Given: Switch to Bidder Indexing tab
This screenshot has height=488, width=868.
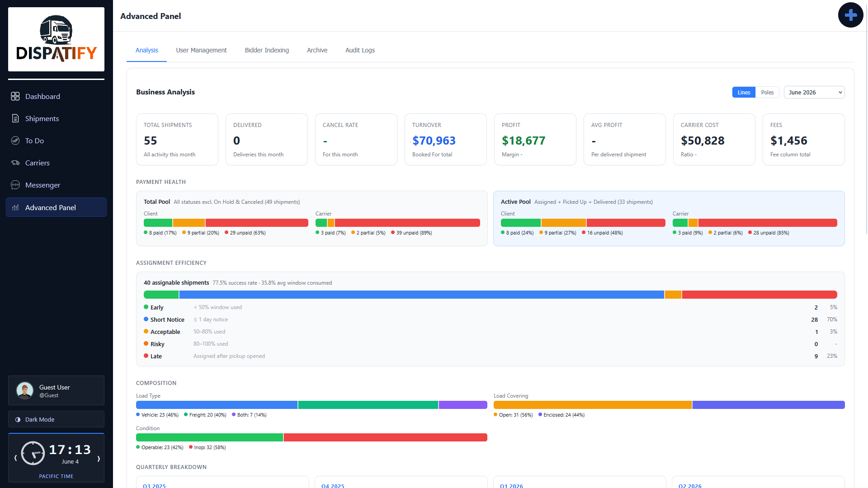Looking at the screenshot, I should pyautogui.click(x=267, y=50).
